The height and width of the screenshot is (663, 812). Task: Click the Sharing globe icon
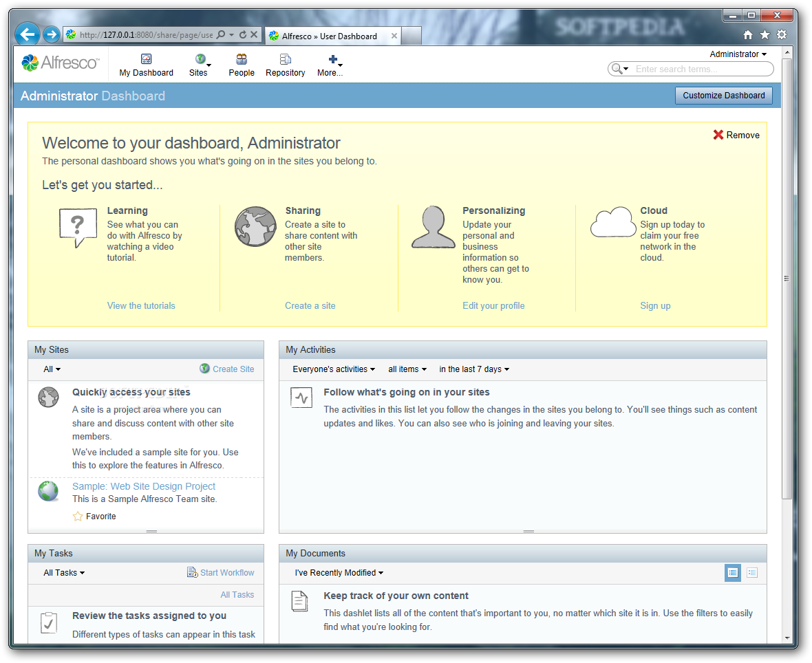click(255, 227)
